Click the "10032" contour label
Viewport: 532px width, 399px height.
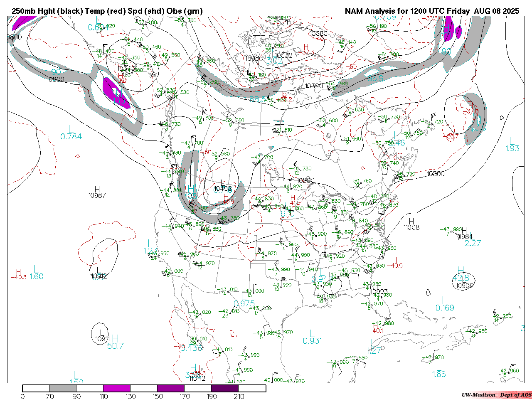(x=283, y=55)
